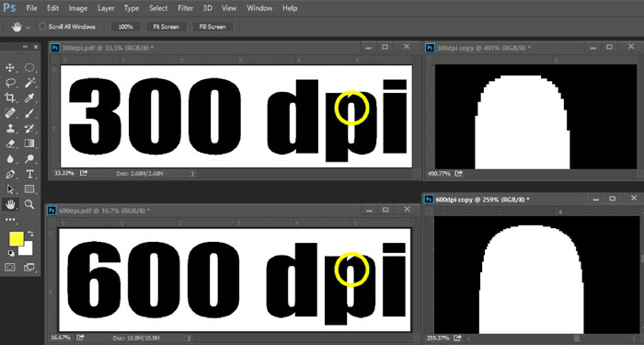The image size is (644, 345).
Task: Select the Clone Stamp tool
Action: [10, 128]
